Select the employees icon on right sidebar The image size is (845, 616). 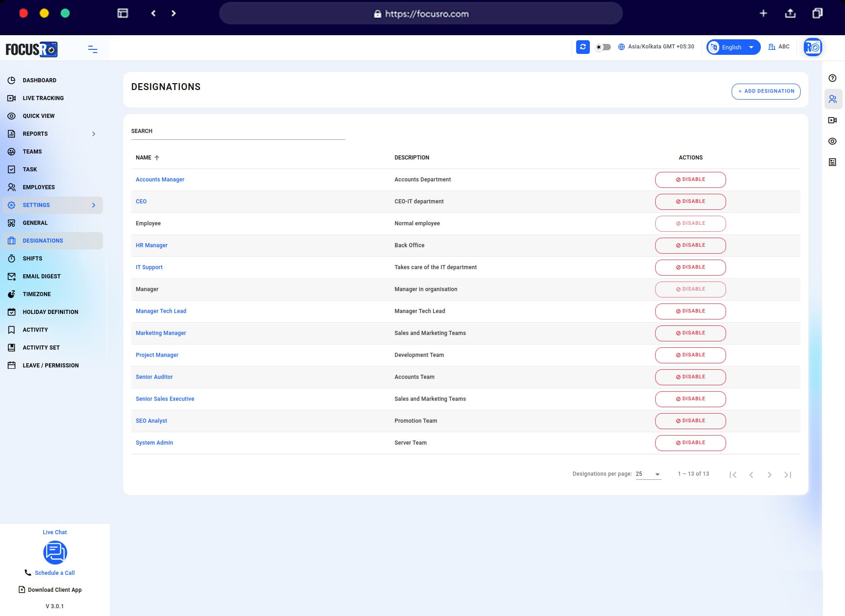coord(833,99)
